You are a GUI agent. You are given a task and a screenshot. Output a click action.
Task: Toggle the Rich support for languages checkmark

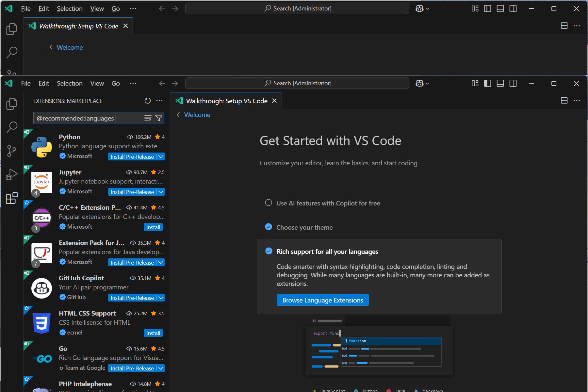point(269,251)
